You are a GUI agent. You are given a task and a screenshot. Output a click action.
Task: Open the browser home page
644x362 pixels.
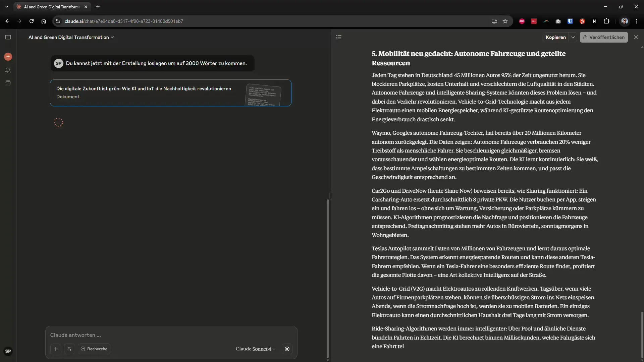coord(44,21)
